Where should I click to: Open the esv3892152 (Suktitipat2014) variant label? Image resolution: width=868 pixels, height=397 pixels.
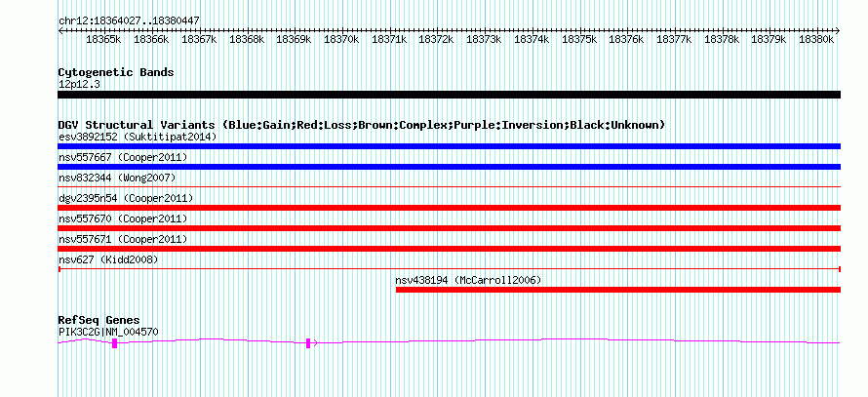pyautogui.click(x=138, y=137)
